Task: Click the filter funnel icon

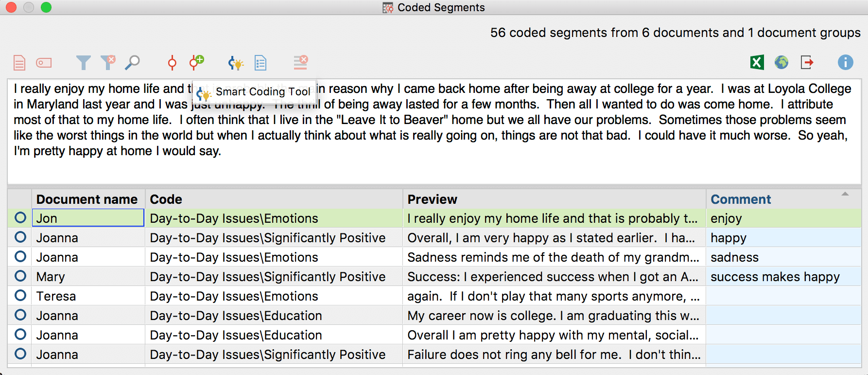Action: pos(83,63)
